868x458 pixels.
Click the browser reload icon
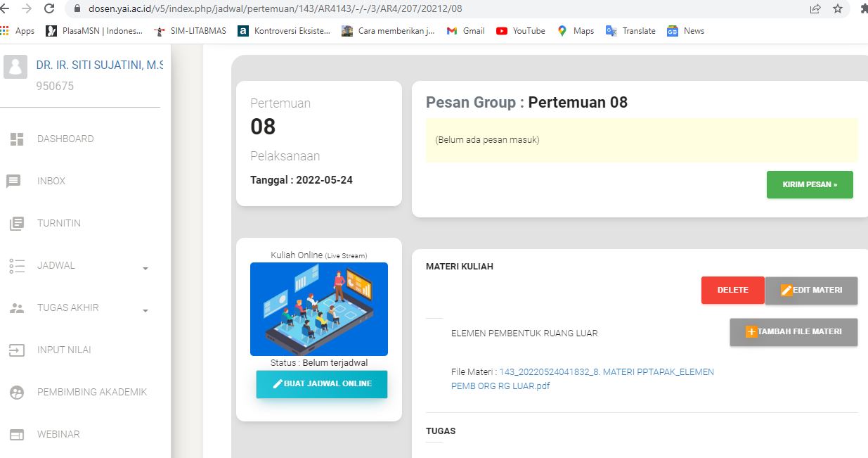coord(49,8)
